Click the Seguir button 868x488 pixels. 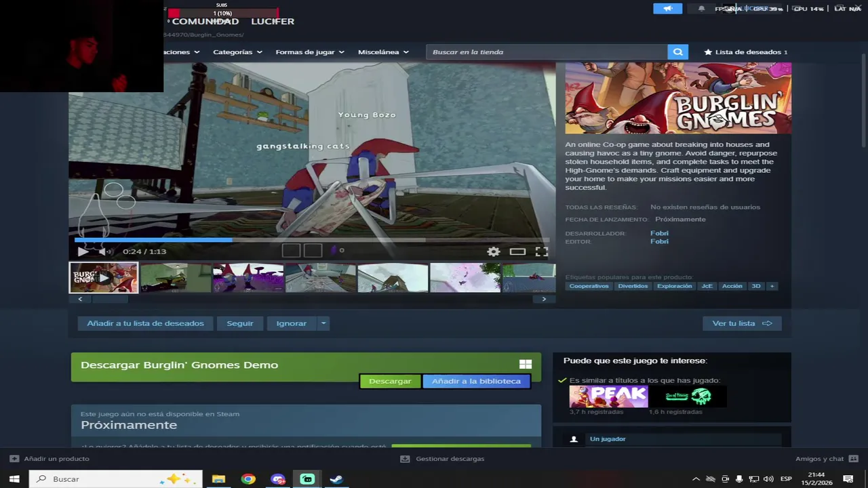click(x=239, y=323)
